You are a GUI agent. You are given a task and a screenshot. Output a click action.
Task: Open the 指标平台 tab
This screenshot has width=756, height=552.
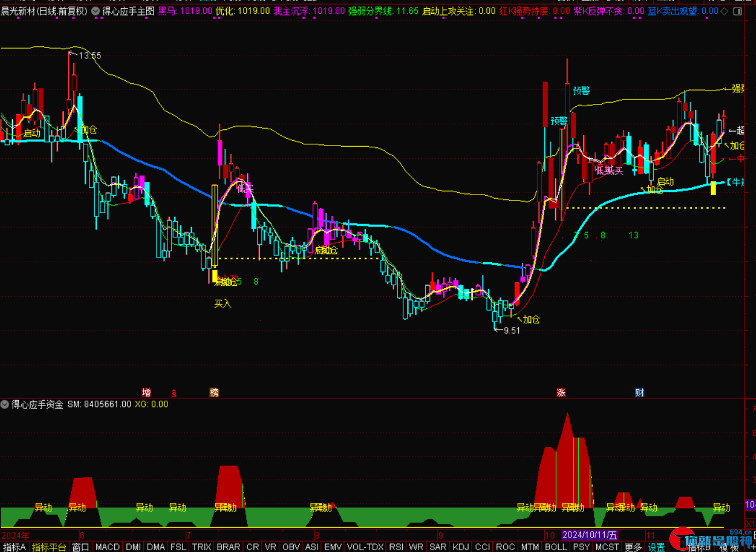pos(49,547)
